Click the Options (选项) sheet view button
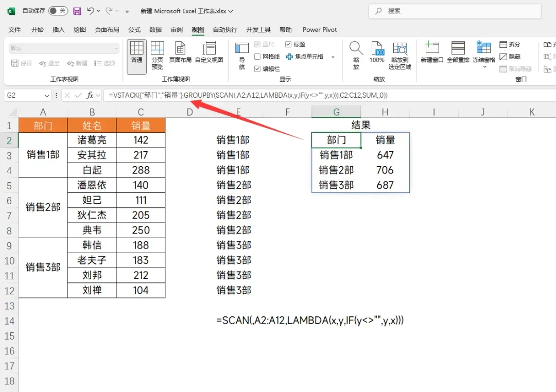The image size is (556, 392). tap(105, 63)
